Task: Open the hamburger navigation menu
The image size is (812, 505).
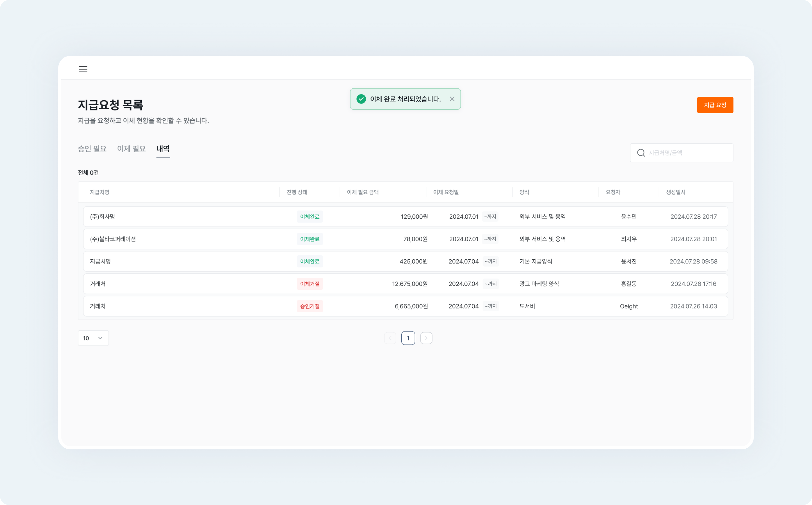Action: coord(83,69)
